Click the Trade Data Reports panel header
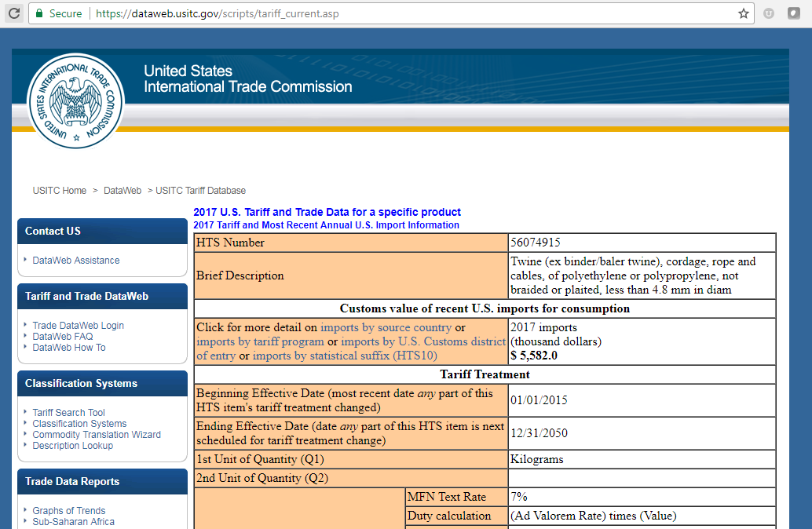The width and height of the screenshot is (812, 529). pyautogui.click(x=103, y=481)
